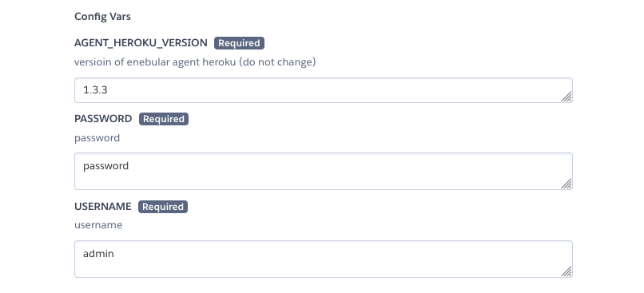
Task: Grab the resize handle of the version textarea
Action: [x=566, y=97]
